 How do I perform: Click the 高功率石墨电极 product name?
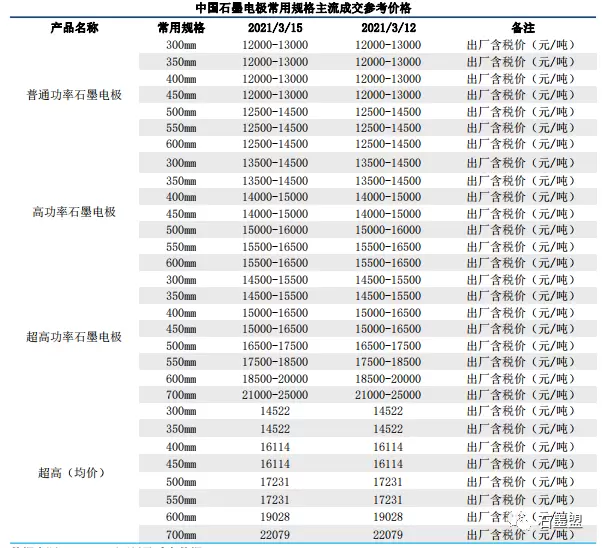(x=74, y=212)
